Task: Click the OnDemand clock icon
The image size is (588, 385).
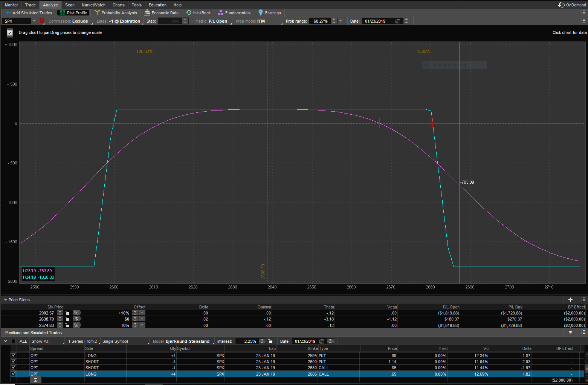Action: click(x=561, y=5)
